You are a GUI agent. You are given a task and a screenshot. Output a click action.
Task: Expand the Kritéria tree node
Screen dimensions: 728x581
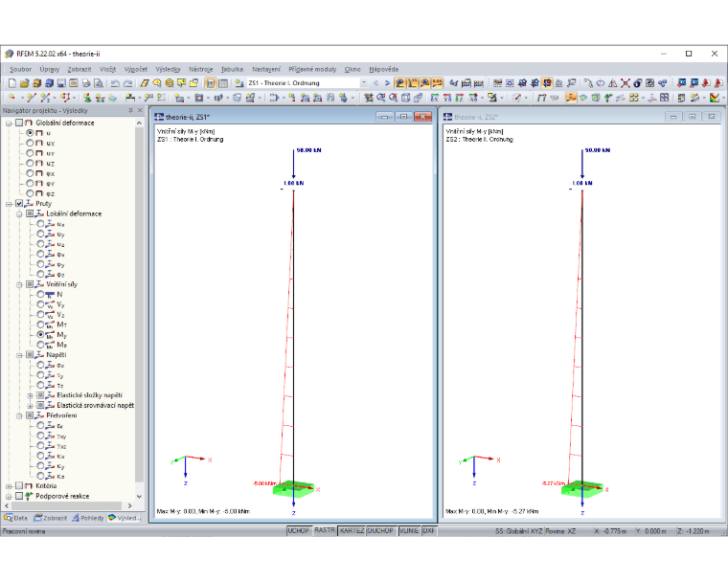coord(9,486)
